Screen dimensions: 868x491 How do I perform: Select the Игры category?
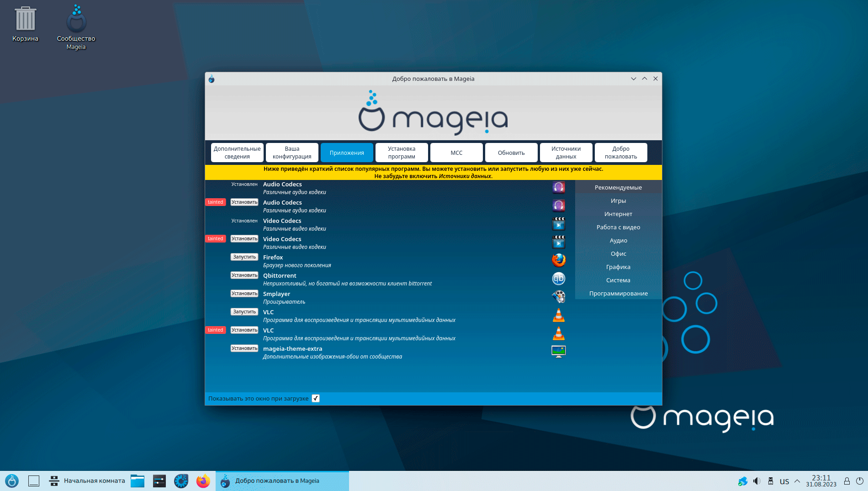[618, 201]
